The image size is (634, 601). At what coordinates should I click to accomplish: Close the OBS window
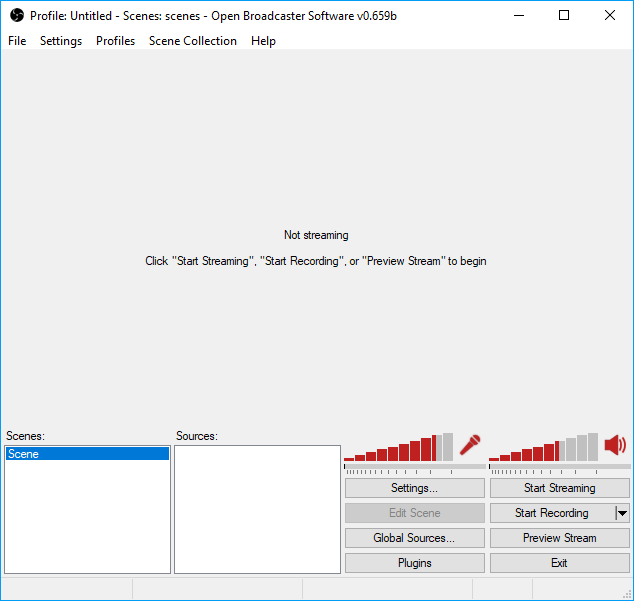(x=610, y=15)
